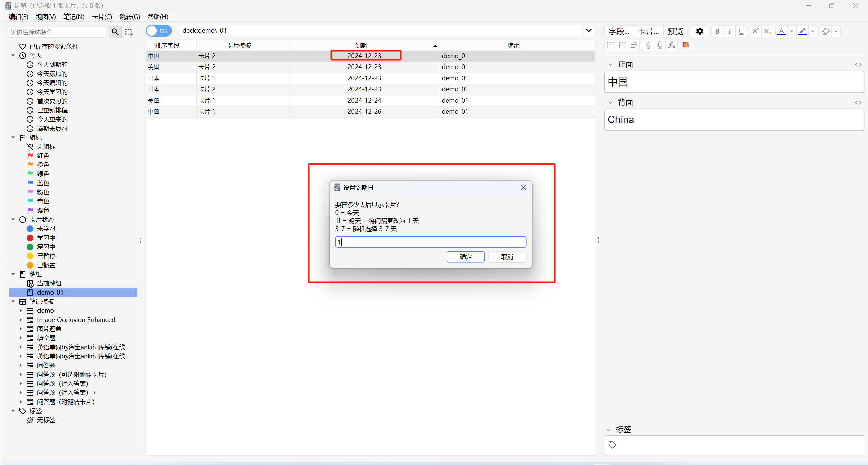Click the sidebar search magnifier icon
868x465 pixels.
(115, 32)
